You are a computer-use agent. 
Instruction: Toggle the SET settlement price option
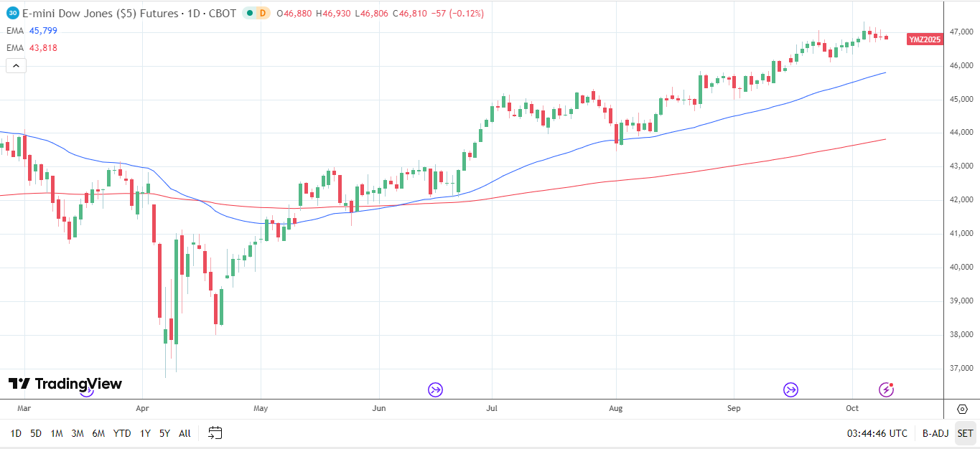[x=965, y=433]
